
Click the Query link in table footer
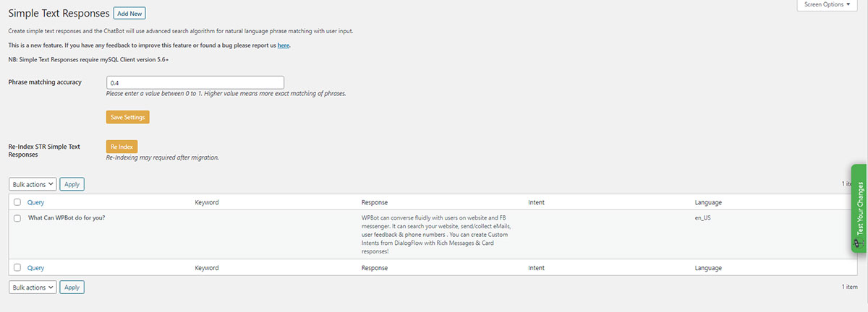[x=35, y=267]
